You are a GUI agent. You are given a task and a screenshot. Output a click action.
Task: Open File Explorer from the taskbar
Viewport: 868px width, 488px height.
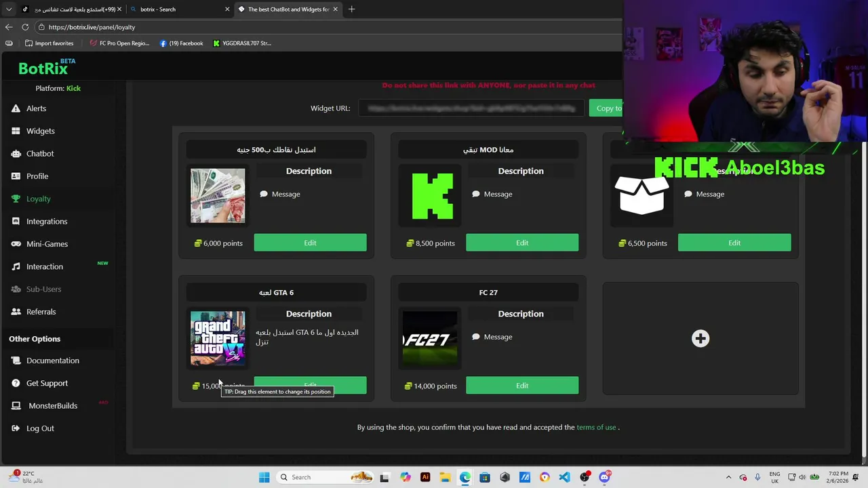445,477
